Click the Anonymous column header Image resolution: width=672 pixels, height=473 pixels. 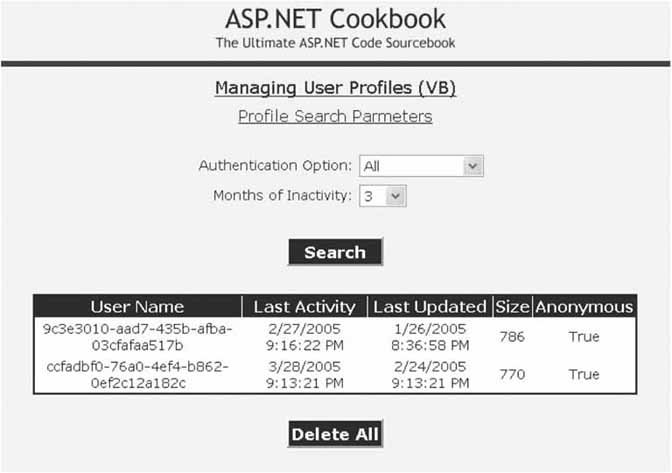tap(584, 307)
